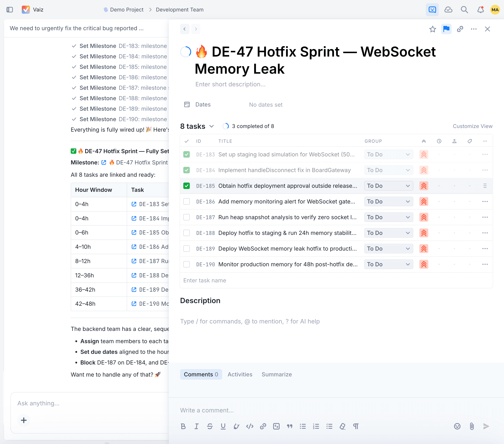Star this milestone as favorite

pyautogui.click(x=432, y=29)
